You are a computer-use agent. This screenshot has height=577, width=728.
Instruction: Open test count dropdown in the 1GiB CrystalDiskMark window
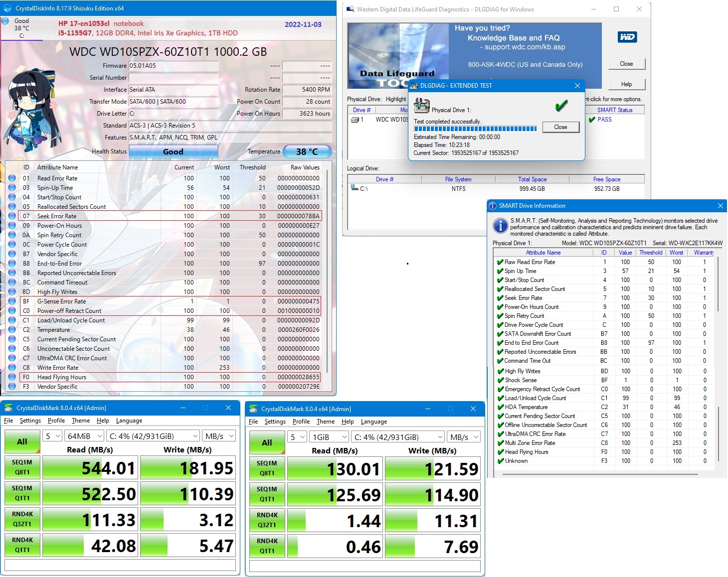click(x=298, y=437)
